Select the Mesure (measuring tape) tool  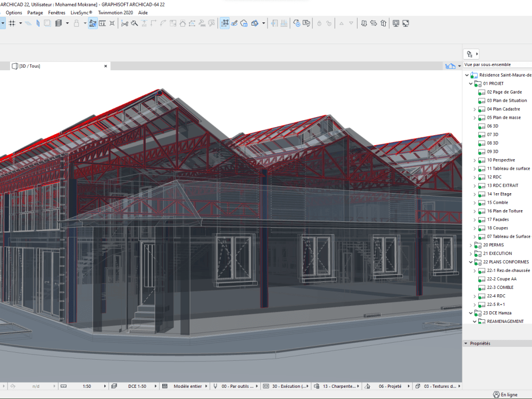click(x=102, y=23)
